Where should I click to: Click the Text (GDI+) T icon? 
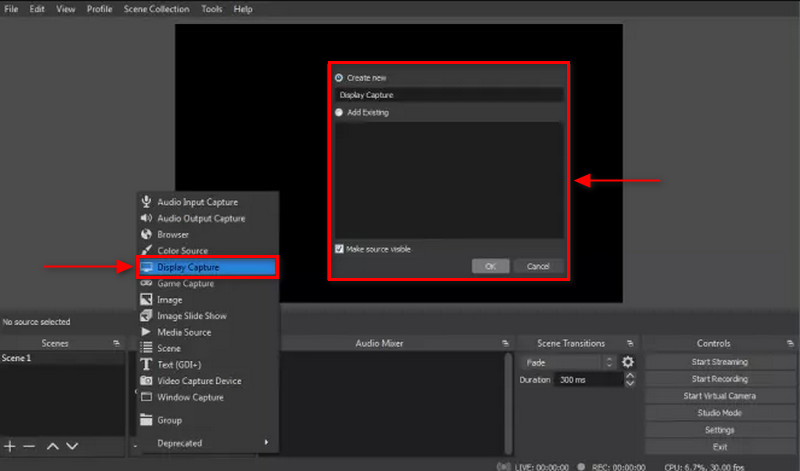coord(146,364)
